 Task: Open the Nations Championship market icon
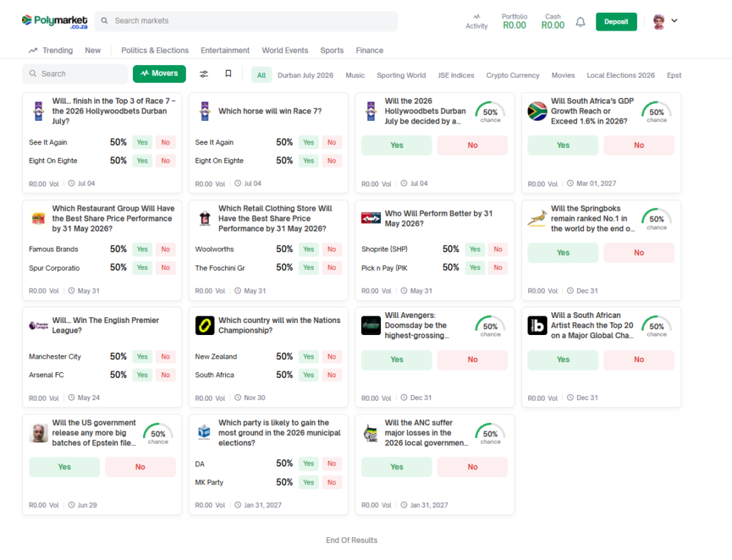(x=205, y=325)
